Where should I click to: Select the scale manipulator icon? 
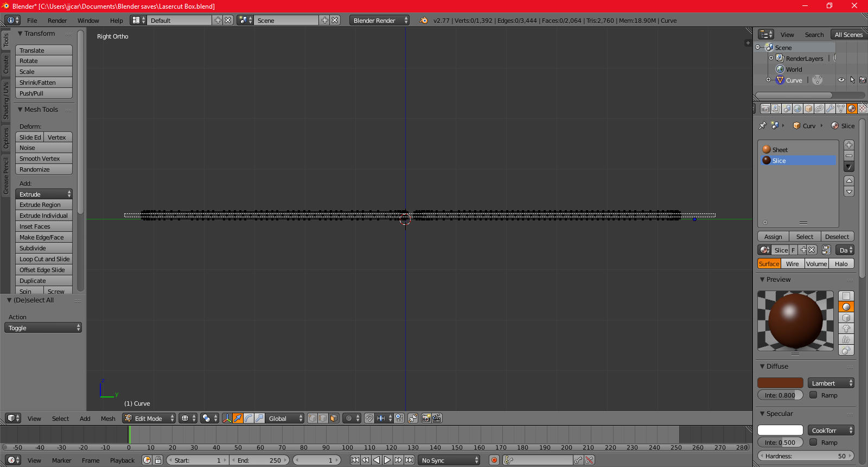point(259,418)
